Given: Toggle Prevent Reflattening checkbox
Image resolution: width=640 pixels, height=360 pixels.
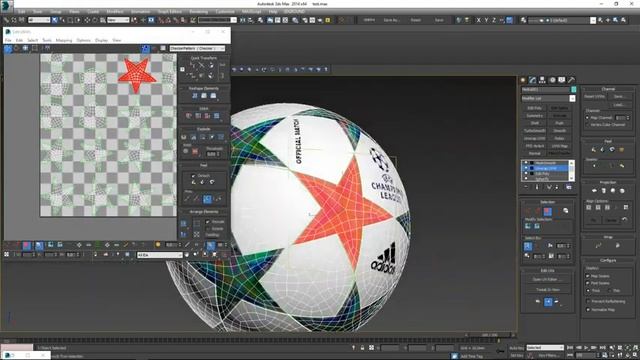Looking at the screenshot, I should (x=588, y=301).
